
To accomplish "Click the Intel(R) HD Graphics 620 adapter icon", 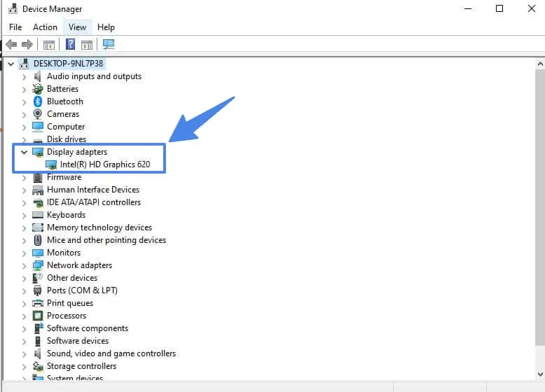I will [51, 164].
